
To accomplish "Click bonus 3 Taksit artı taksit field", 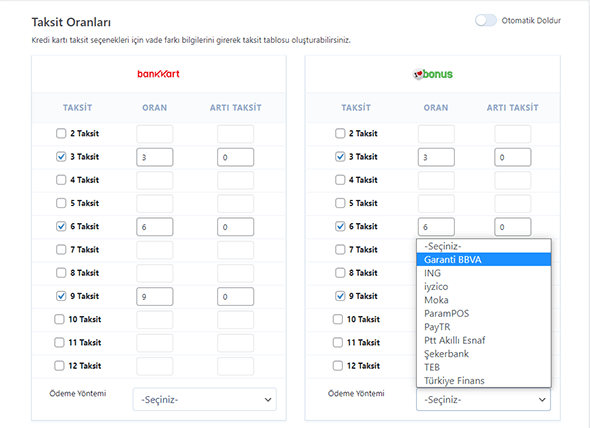I will (x=512, y=157).
